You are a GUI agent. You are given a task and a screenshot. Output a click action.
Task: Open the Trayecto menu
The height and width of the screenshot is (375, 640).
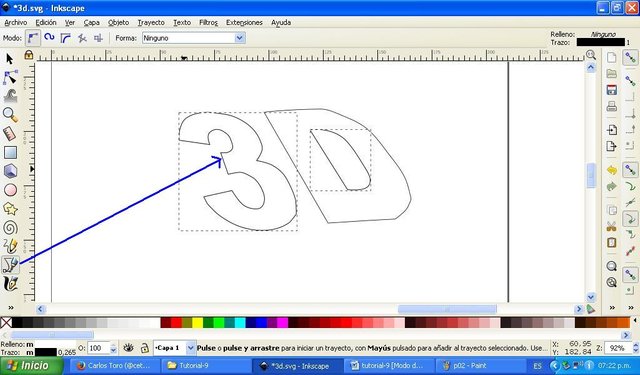[151, 22]
